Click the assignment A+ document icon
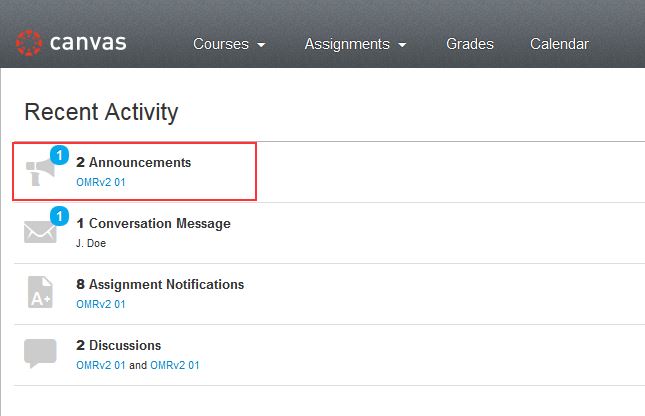The height and width of the screenshot is (416, 645). (x=40, y=292)
